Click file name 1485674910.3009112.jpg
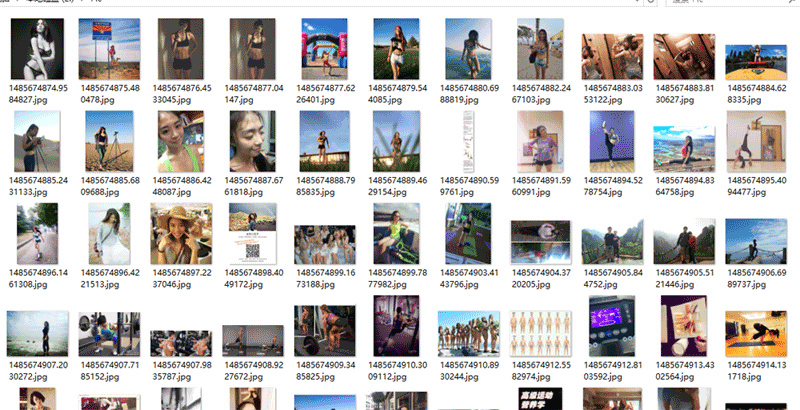Viewport: 800px width, 410px height. click(397, 371)
